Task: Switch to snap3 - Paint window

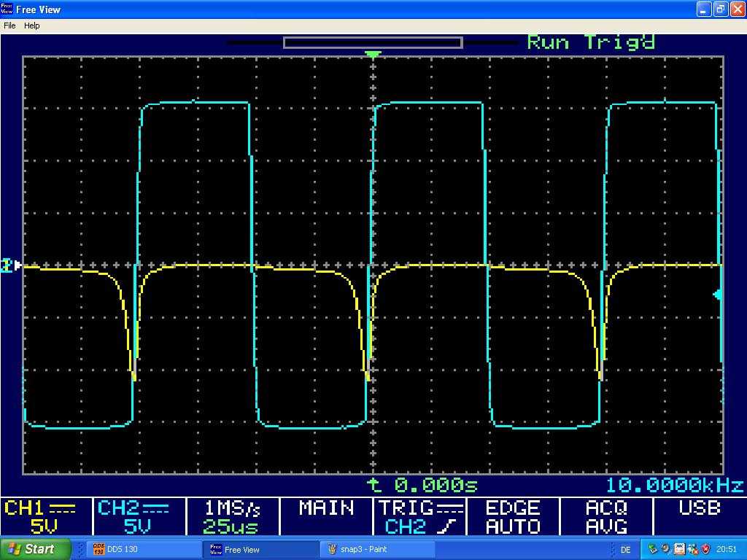Action: pyautogui.click(x=377, y=549)
